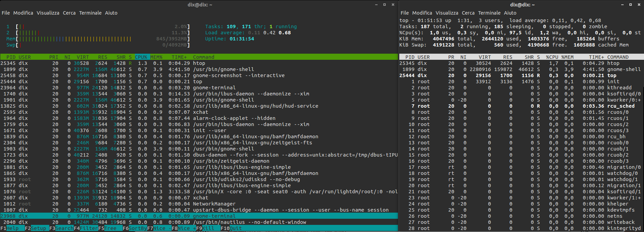
Task: Open Modifica menu in htop terminal window
Action: point(23,13)
